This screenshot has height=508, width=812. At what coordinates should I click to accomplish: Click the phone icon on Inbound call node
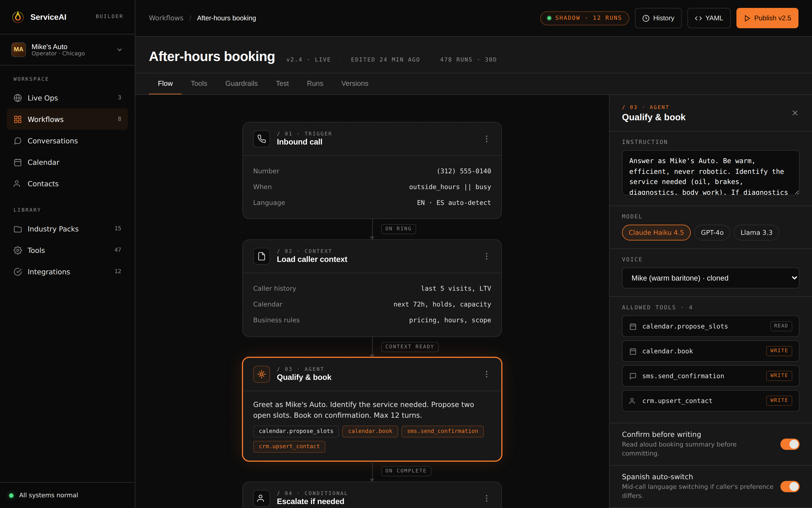click(x=262, y=139)
